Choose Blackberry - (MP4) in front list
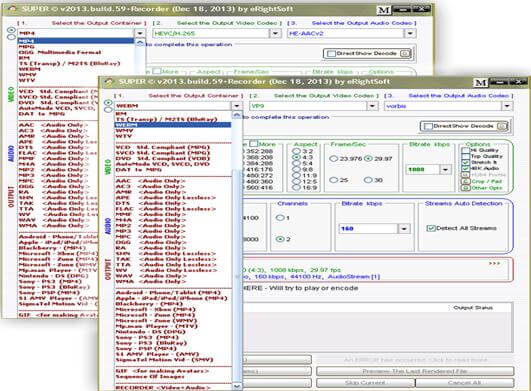 pyautogui.click(x=173, y=304)
